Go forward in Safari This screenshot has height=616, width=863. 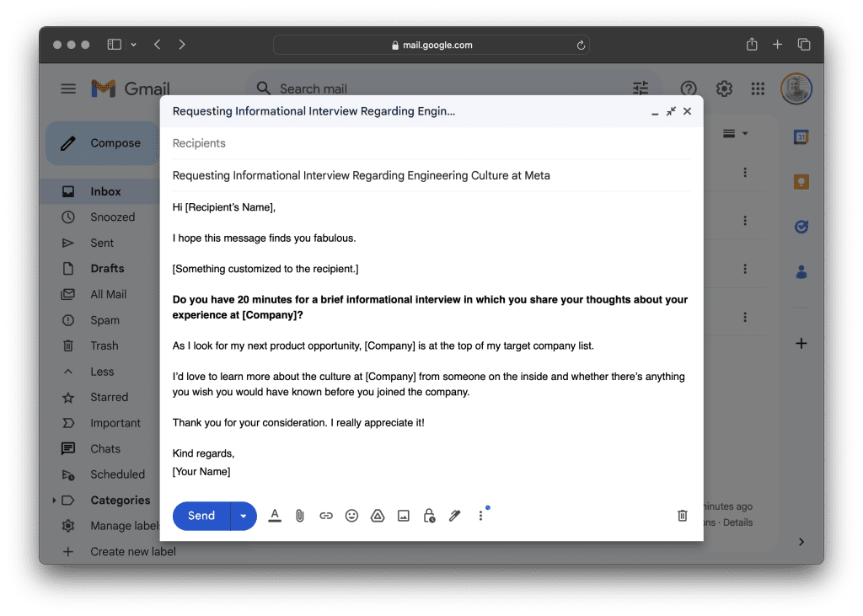[x=182, y=45]
